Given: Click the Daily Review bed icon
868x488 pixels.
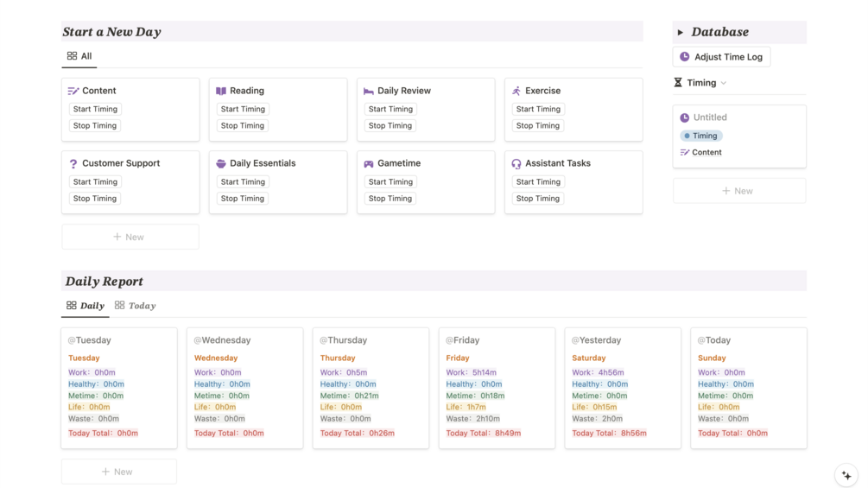Looking at the screenshot, I should pyautogui.click(x=369, y=91).
